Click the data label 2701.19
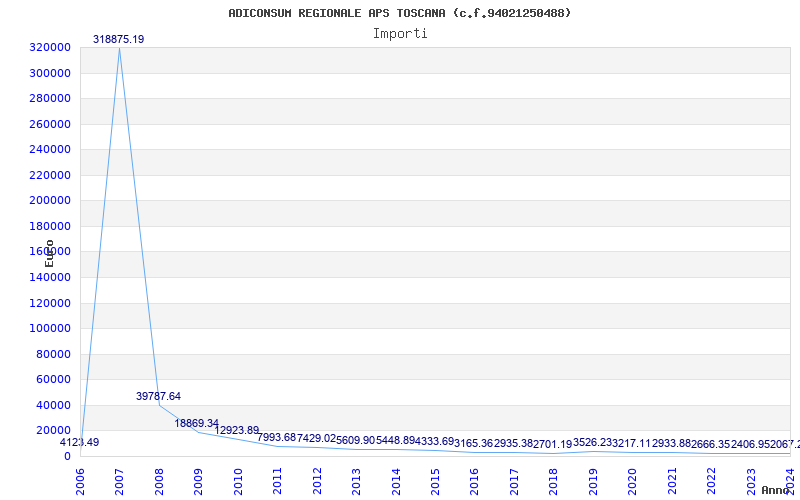The image size is (800, 500). 553,445
